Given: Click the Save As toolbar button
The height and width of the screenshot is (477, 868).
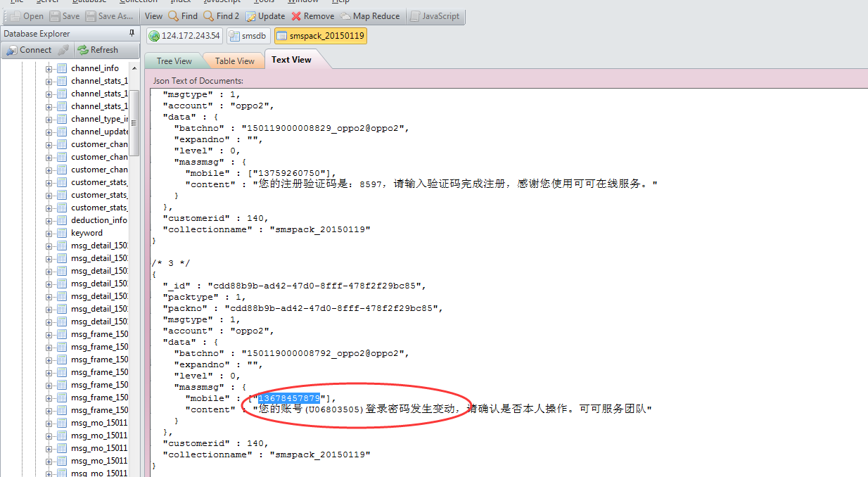Looking at the screenshot, I should coord(110,16).
